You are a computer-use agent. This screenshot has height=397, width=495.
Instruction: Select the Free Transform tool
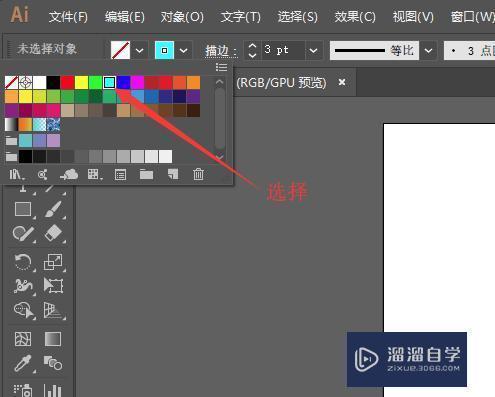[x=53, y=286]
